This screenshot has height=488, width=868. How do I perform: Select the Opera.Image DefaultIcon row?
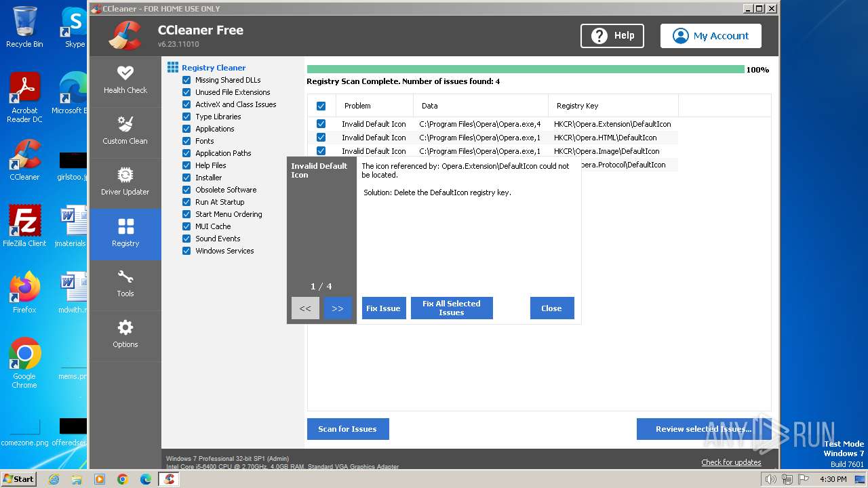click(x=492, y=151)
